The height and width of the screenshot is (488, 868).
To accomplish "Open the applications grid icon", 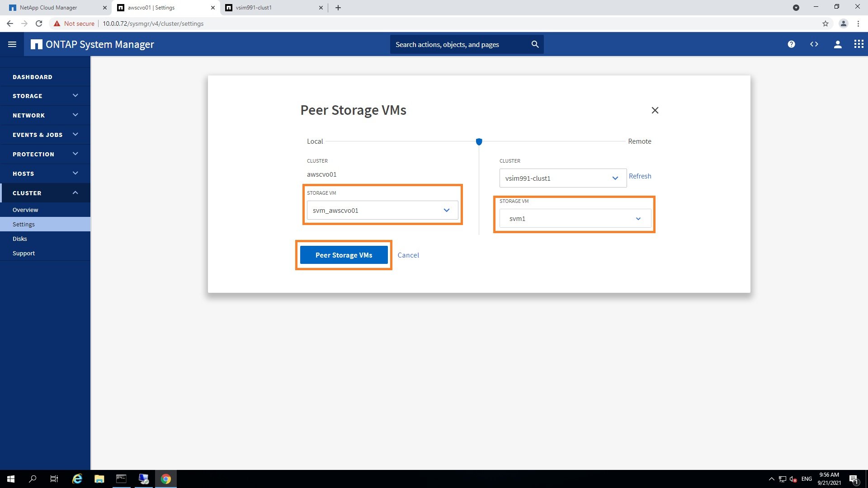I will tap(859, 44).
